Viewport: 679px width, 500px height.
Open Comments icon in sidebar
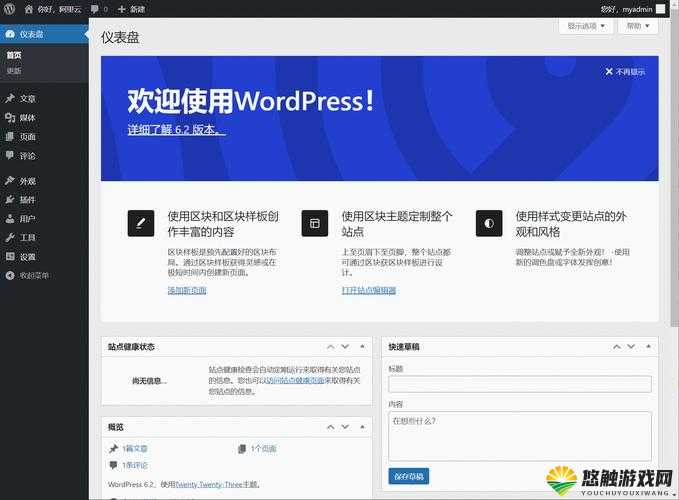[x=10, y=155]
